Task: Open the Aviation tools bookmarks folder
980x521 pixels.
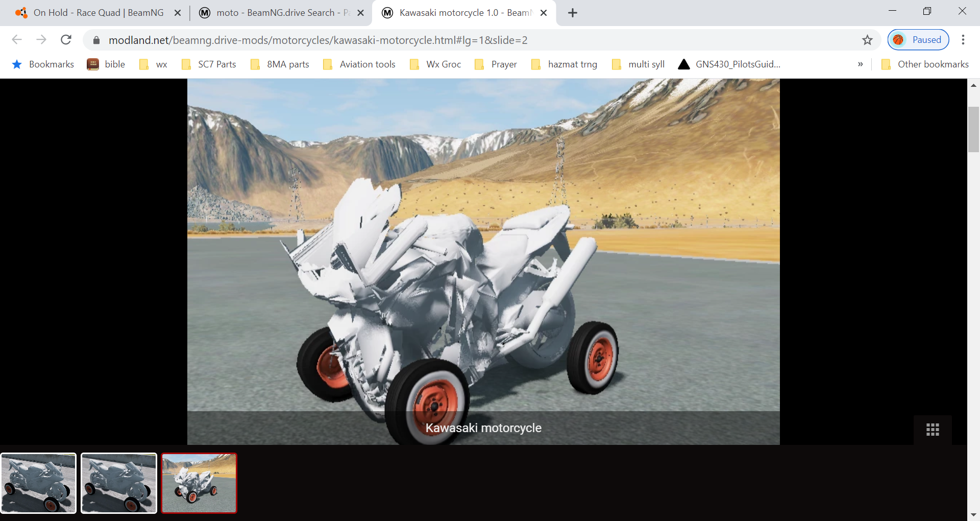Action: pyautogui.click(x=359, y=64)
